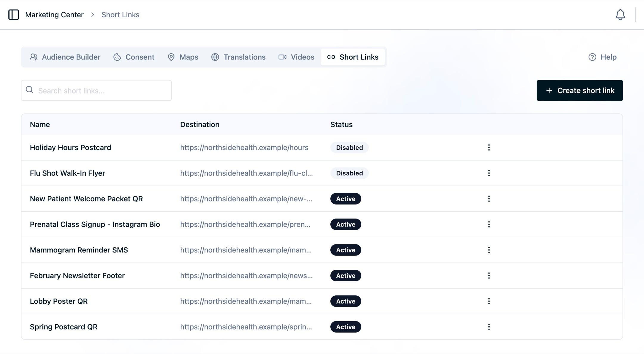This screenshot has height=354, width=644.
Task: Open row menu for Lobby Poster QR
Action: [489, 301]
